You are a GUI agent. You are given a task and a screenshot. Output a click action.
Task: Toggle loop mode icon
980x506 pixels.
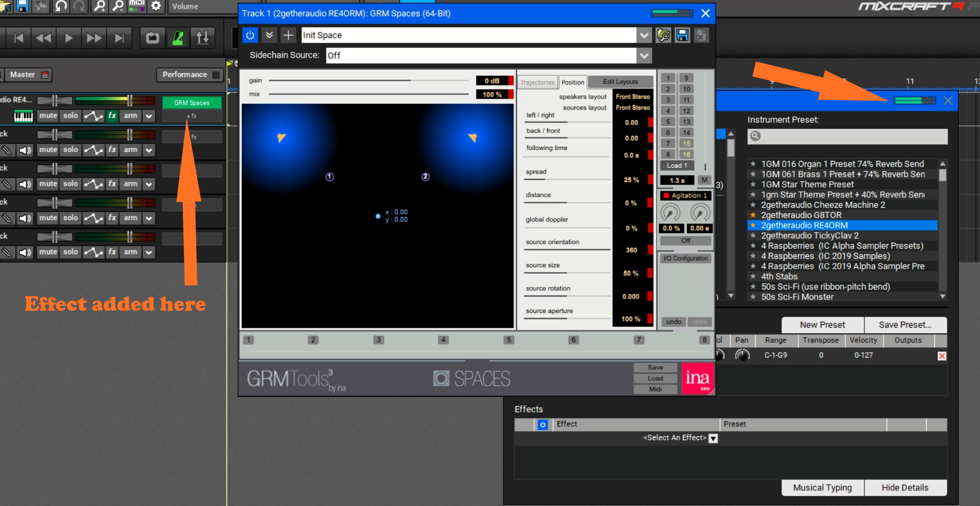[153, 38]
